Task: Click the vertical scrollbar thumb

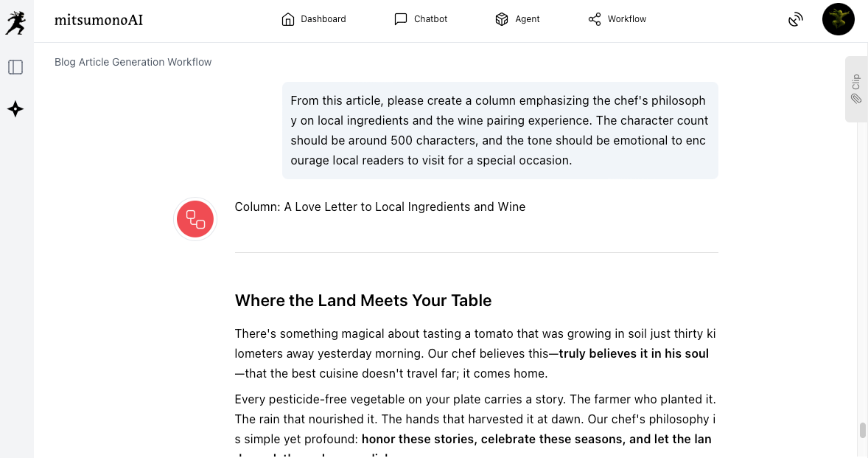Action: click(x=862, y=430)
